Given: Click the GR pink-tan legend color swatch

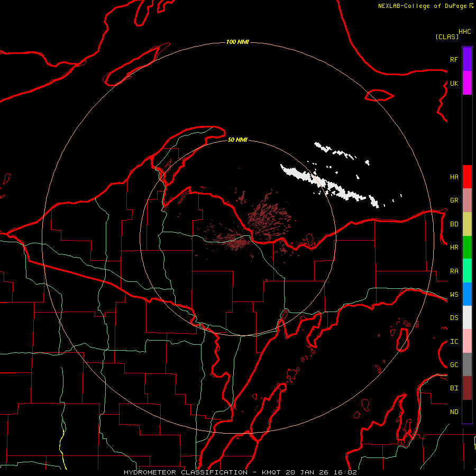Looking at the screenshot, I should click(467, 200).
